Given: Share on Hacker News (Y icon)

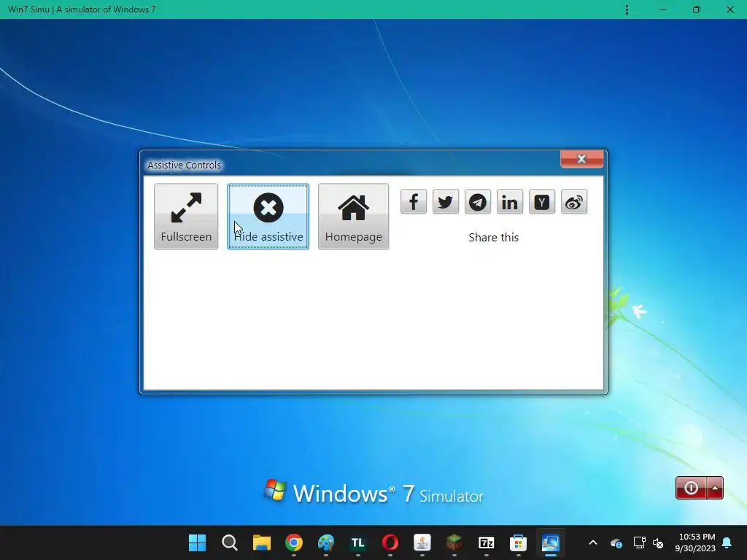Looking at the screenshot, I should pos(542,202).
